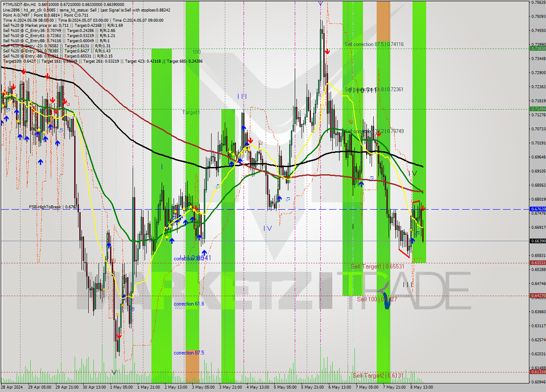Click the '28 Apr 2024' time axis label
Image resolution: width=546 pixels, height=392 pixels.
click(x=12, y=388)
